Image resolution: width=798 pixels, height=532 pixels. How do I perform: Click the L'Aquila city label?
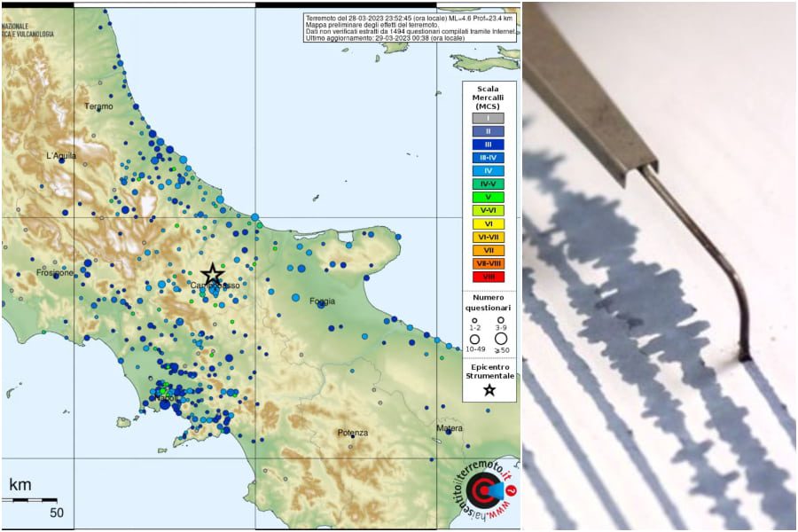click(x=61, y=155)
